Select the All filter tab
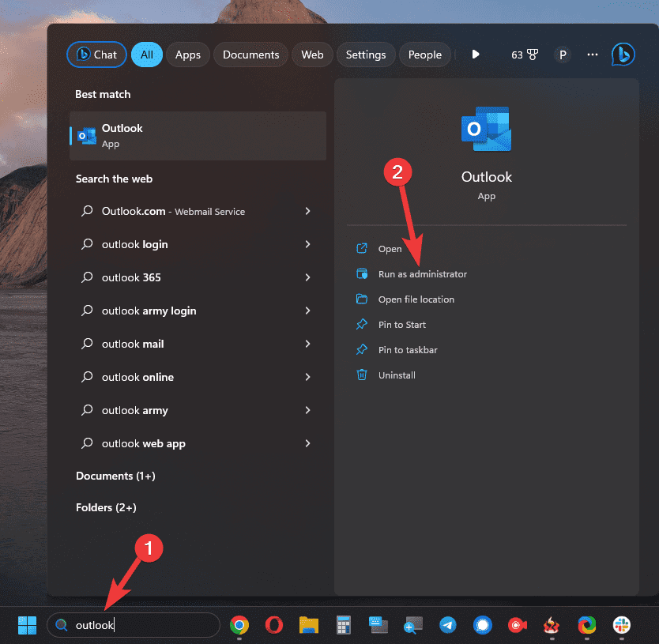This screenshot has height=644, width=659. click(147, 55)
